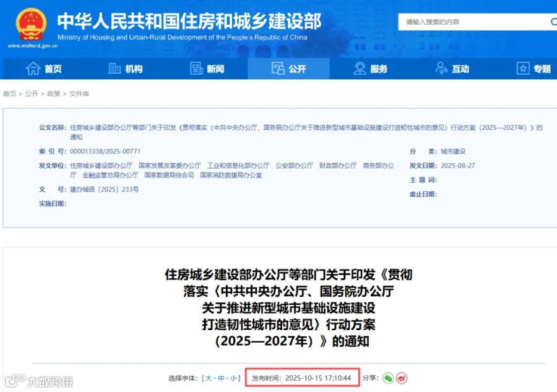Share via Weibo icon
The image size is (557, 392).
[x=402, y=378]
